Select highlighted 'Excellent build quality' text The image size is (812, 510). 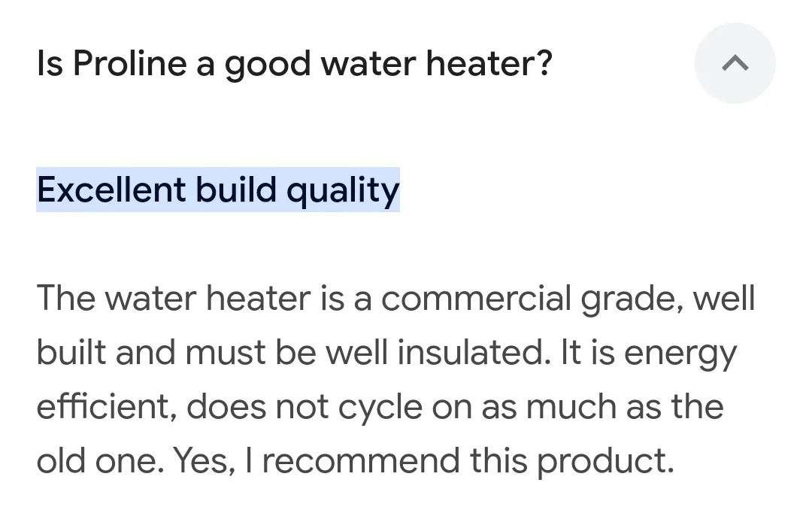click(x=218, y=190)
